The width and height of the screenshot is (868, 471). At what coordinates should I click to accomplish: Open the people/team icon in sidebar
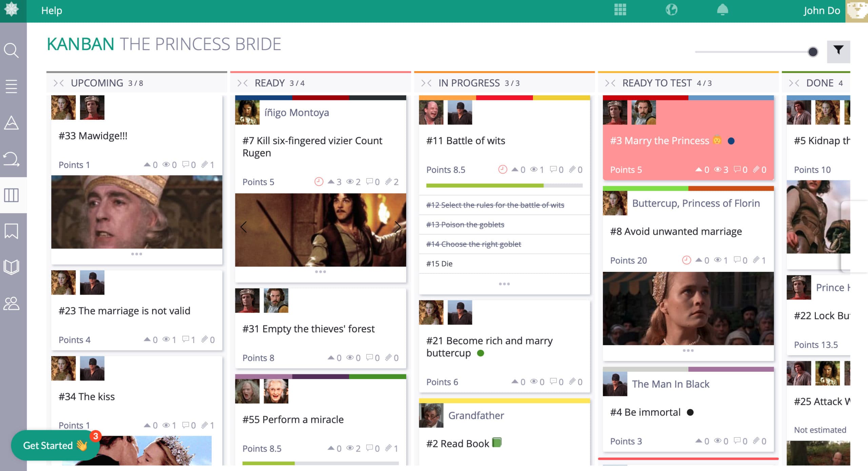(x=12, y=302)
